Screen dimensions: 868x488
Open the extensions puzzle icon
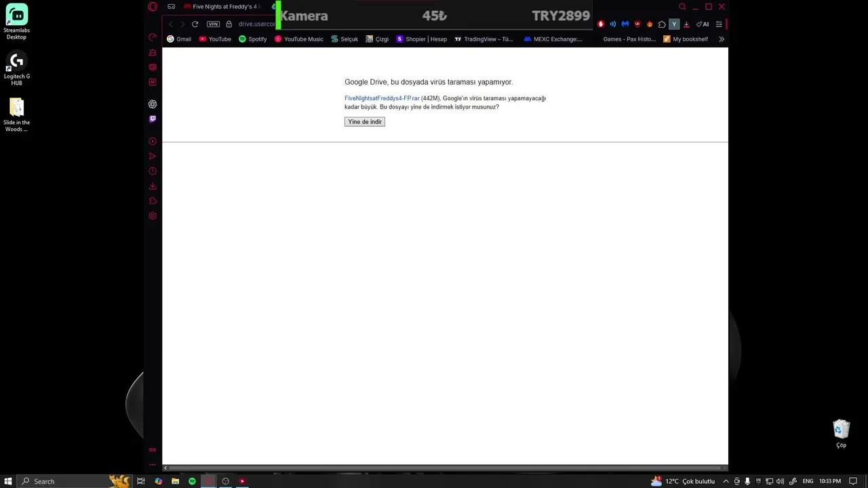click(662, 24)
